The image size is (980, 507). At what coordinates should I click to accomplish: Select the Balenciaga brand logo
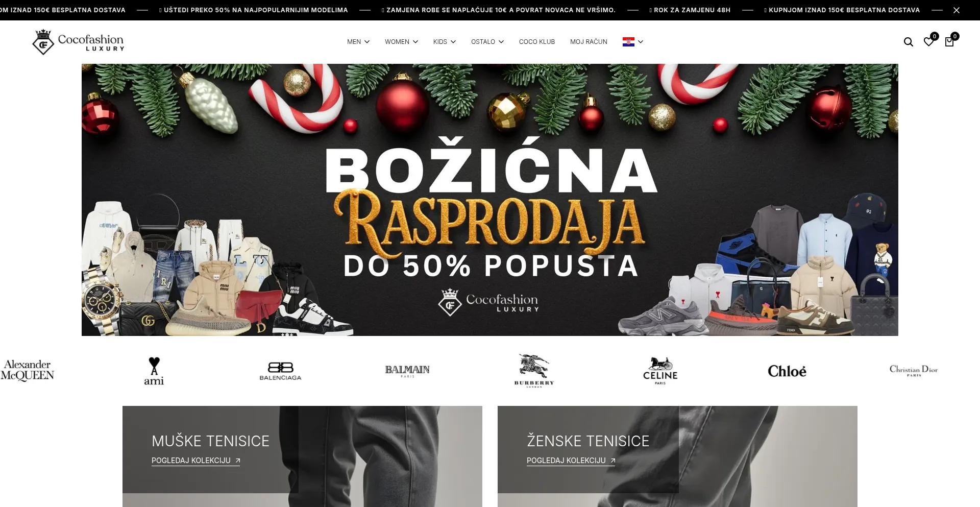(x=280, y=371)
